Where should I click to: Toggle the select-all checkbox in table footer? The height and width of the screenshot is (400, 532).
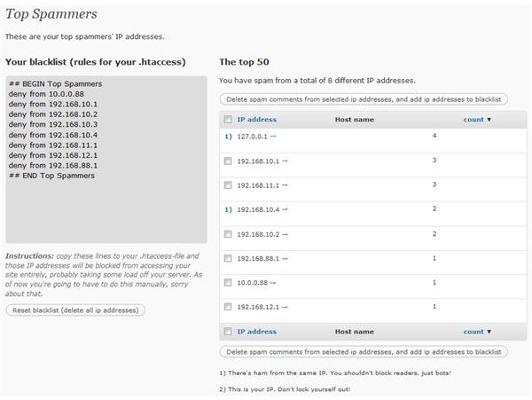click(228, 332)
